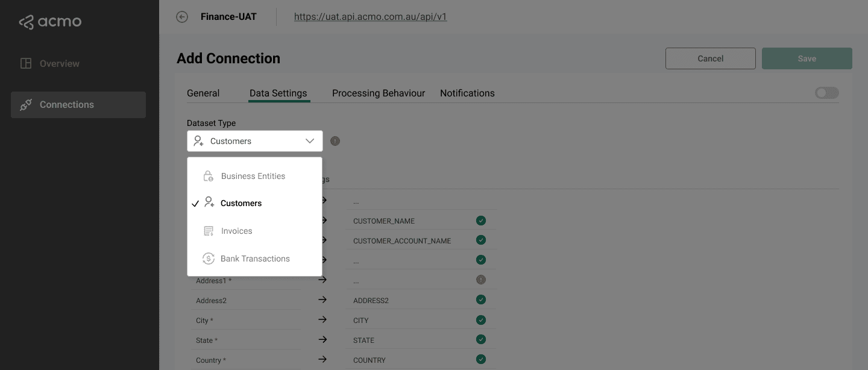Select Business Entities in the dropdown menu

253,175
